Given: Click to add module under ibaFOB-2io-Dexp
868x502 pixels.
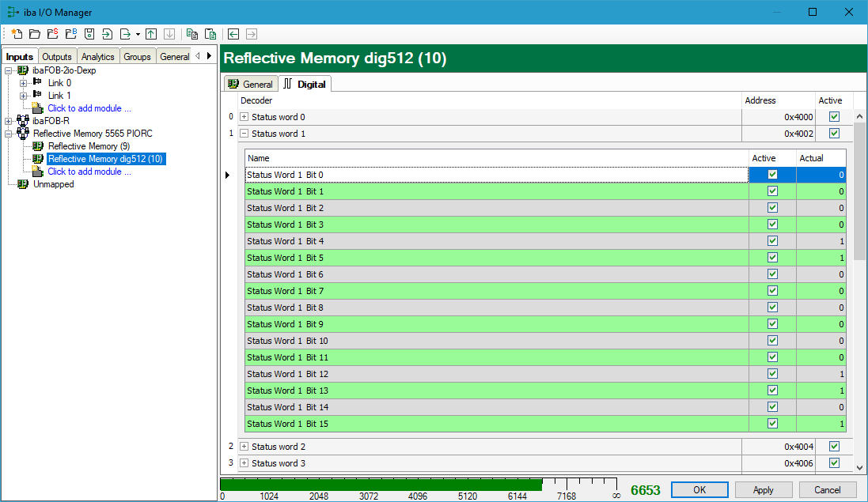Looking at the screenshot, I should 89,108.
